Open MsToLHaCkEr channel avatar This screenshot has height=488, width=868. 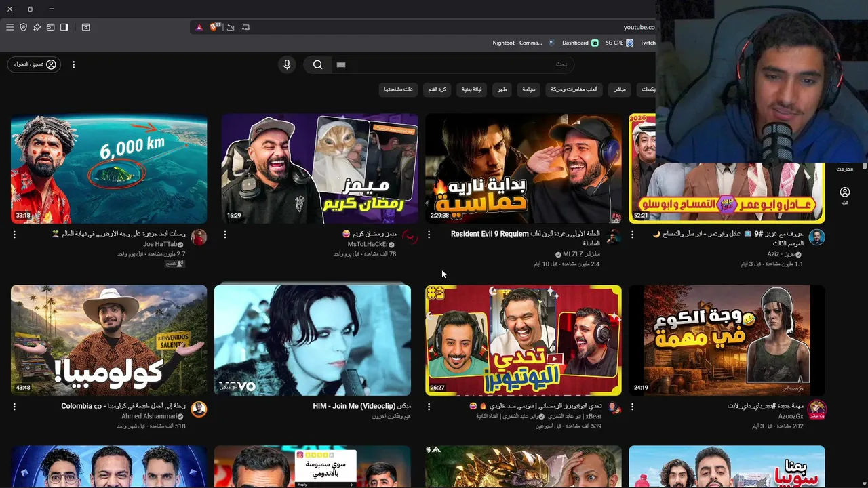point(410,237)
